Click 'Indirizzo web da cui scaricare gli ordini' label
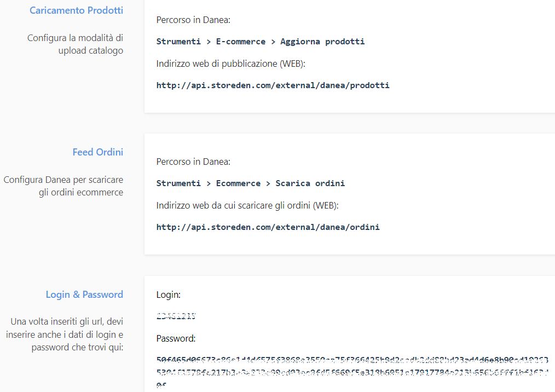Viewport: 555px width, 392px height. 247,205
